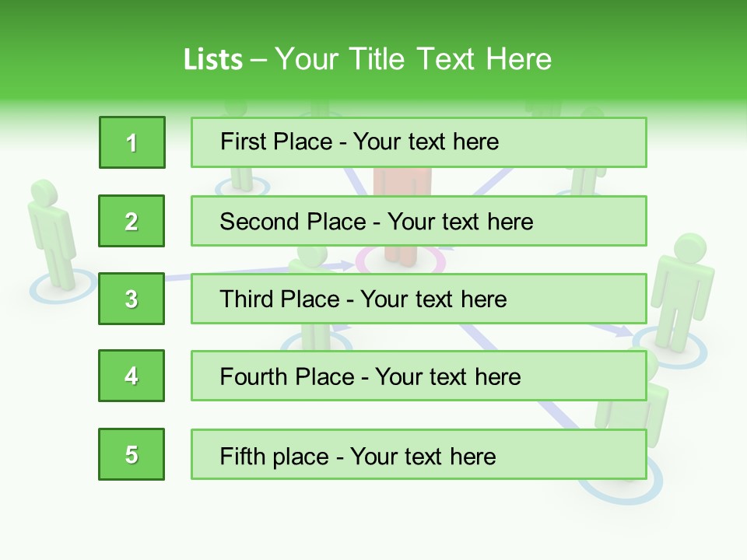Select the number 2 box

point(132,221)
